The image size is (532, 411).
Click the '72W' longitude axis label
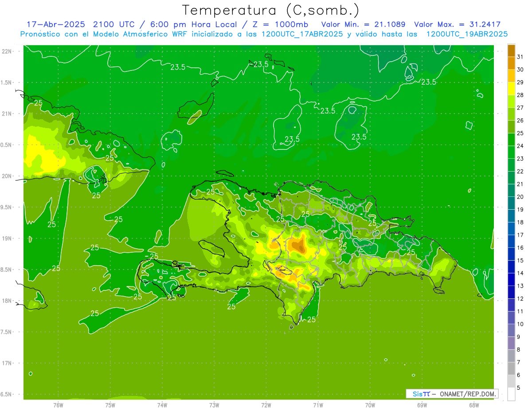pyautogui.click(x=266, y=405)
